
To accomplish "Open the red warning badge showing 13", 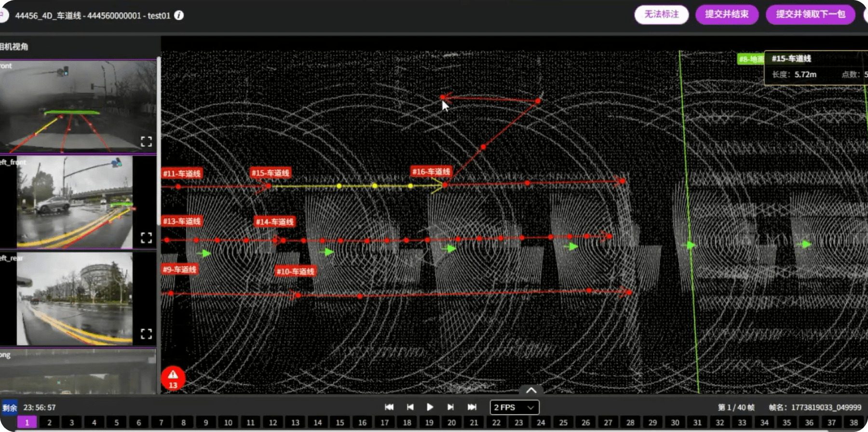I will [173, 378].
